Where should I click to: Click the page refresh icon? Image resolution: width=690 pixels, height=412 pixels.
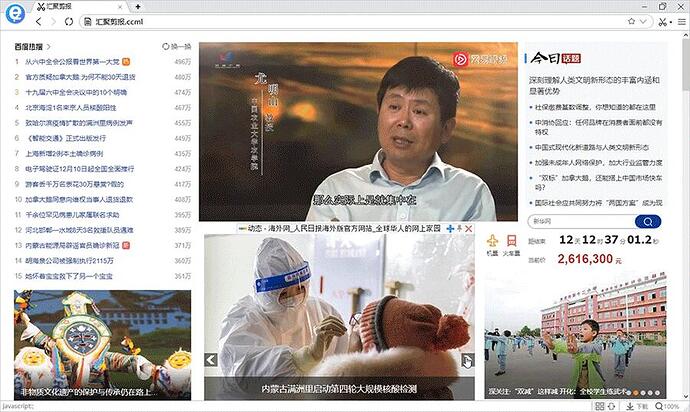pos(69,21)
